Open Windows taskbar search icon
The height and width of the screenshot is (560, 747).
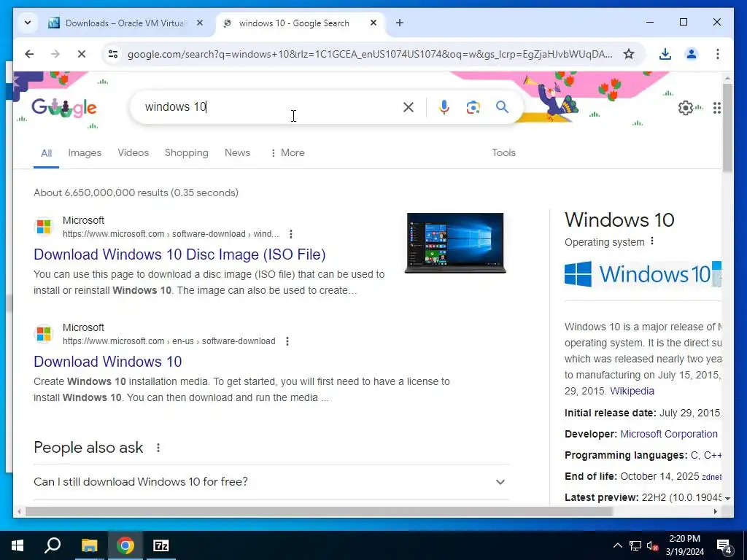click(53, 545)
